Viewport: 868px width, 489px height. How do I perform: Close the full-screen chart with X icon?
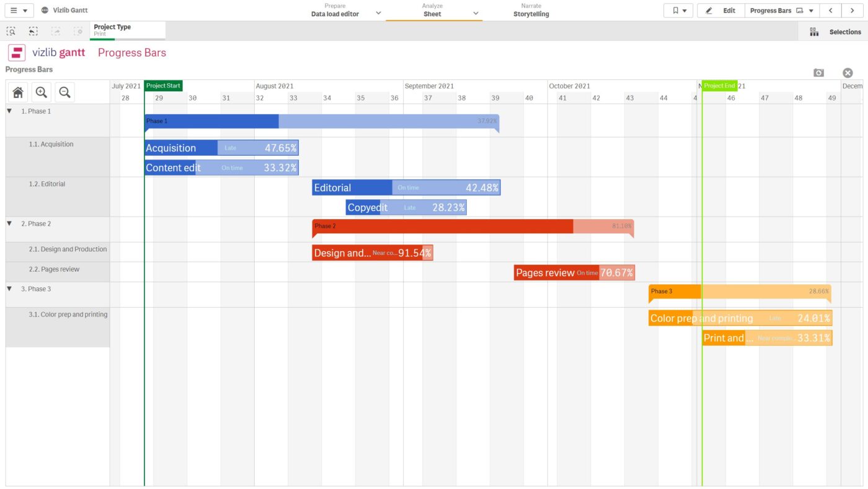tap(848, 73)
